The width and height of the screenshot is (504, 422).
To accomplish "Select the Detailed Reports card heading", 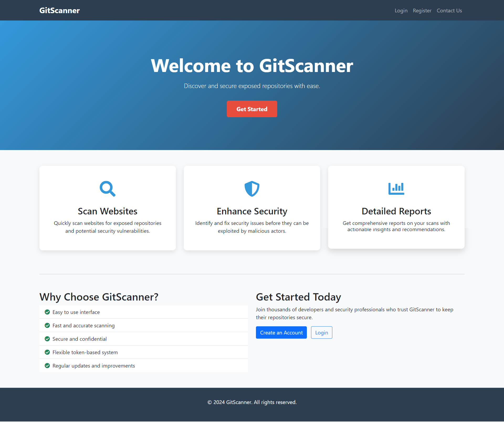I will coord(396,211).
